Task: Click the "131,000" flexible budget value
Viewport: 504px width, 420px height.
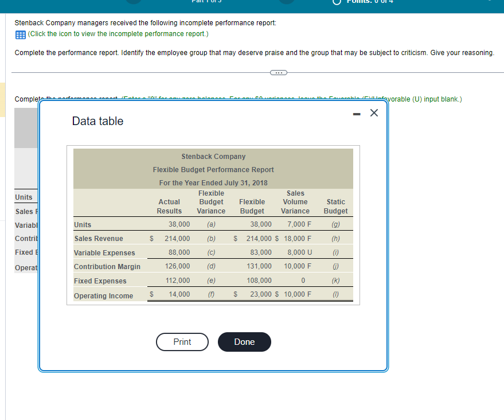Action: pyautogui.click(x=259, y=266)
